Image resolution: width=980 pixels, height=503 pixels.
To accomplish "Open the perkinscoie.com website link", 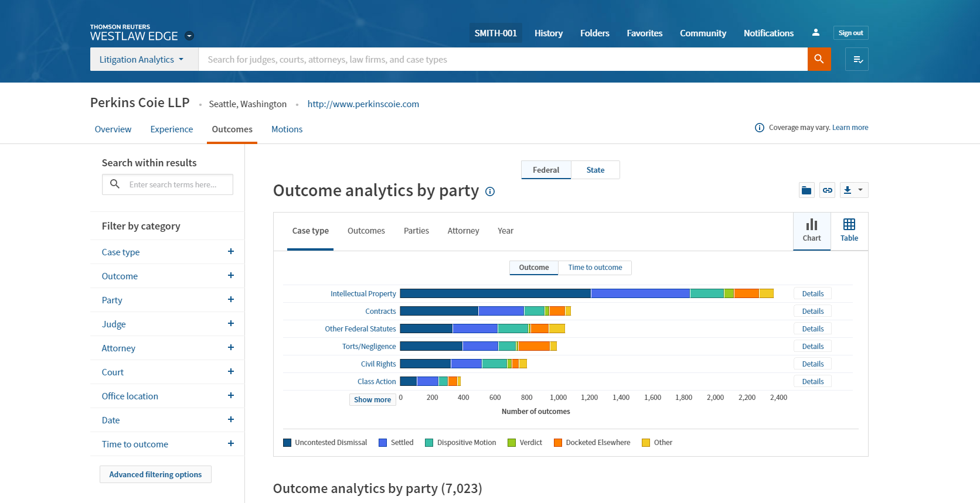I will (363, 104).
